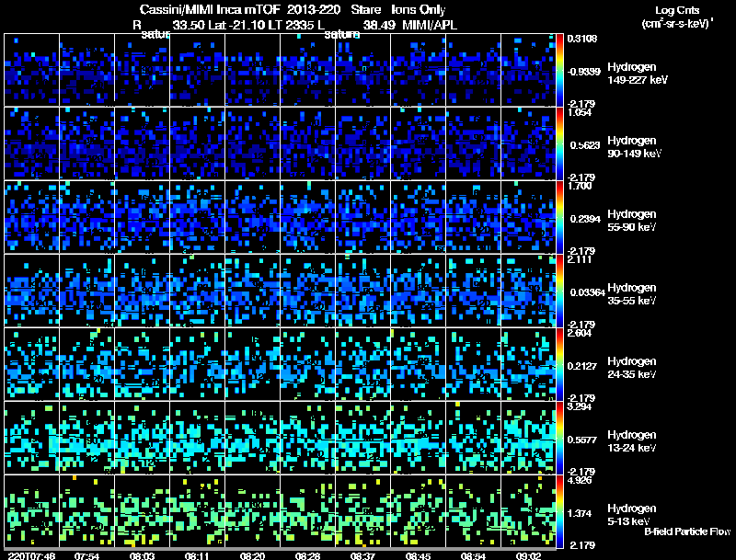The height and width of the screenshot is (560, 736).
Task: Click the '(cm²-sr-s-keV)' units label
Action: click(x=676, y=23)
